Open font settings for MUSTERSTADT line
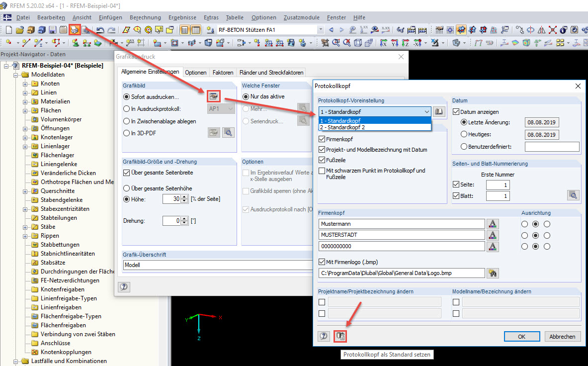 [x=493, y=235]
